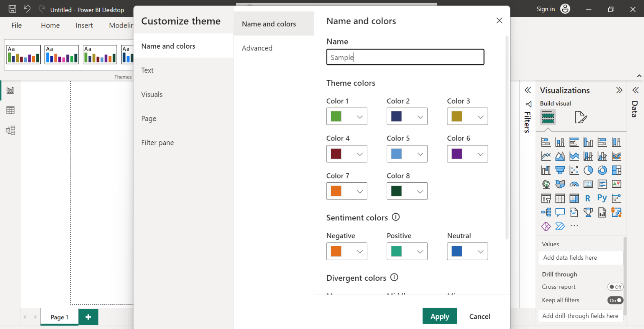
Task: Pick the Python visual icon
Action: tap(602, 198)
